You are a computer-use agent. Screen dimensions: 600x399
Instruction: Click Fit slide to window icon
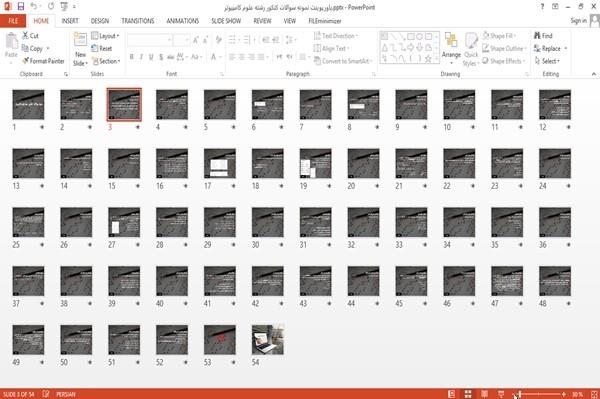594,394
